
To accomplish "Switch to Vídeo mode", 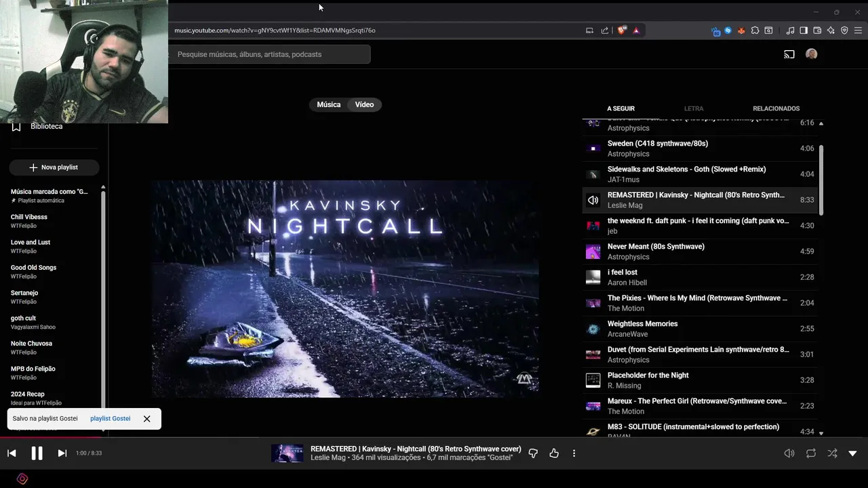I will point(364,104).
